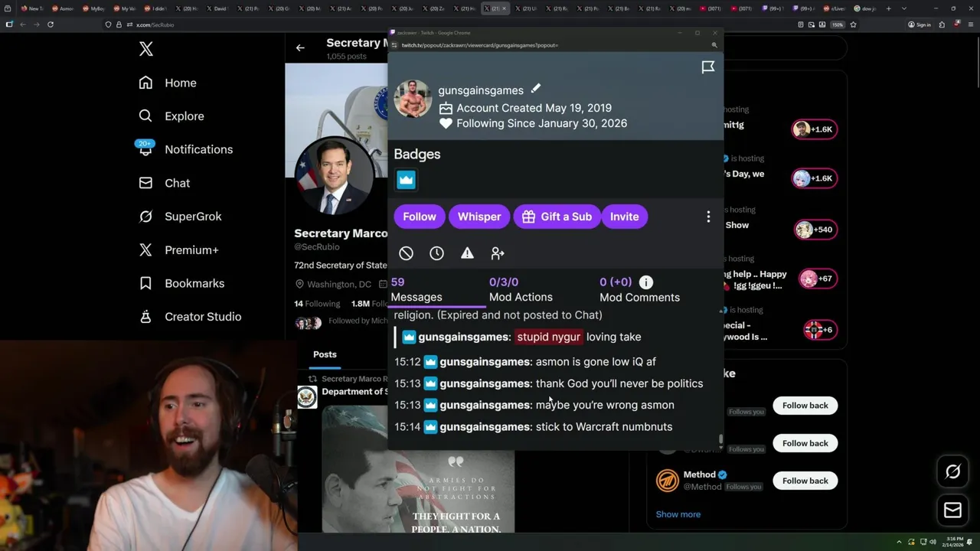Image resolution: width=980 pixels, height=551 pixels.
Task: Open Bookmarks in X sidebar
Action: 181,283
